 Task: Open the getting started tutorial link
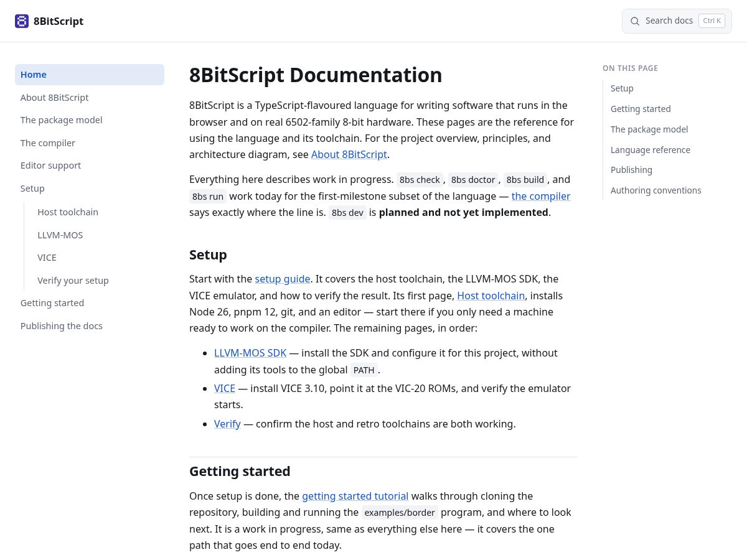(x=355, y=496)
